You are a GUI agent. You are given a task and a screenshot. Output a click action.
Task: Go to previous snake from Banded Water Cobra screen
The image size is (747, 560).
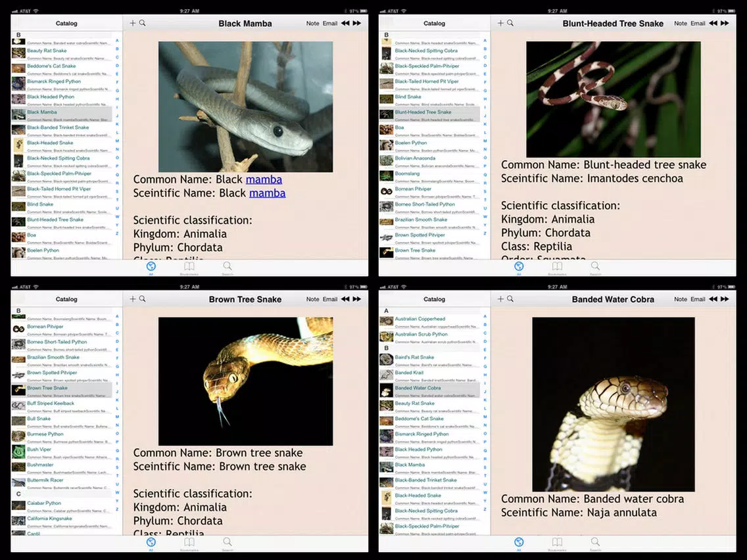[x=713, y=299]
